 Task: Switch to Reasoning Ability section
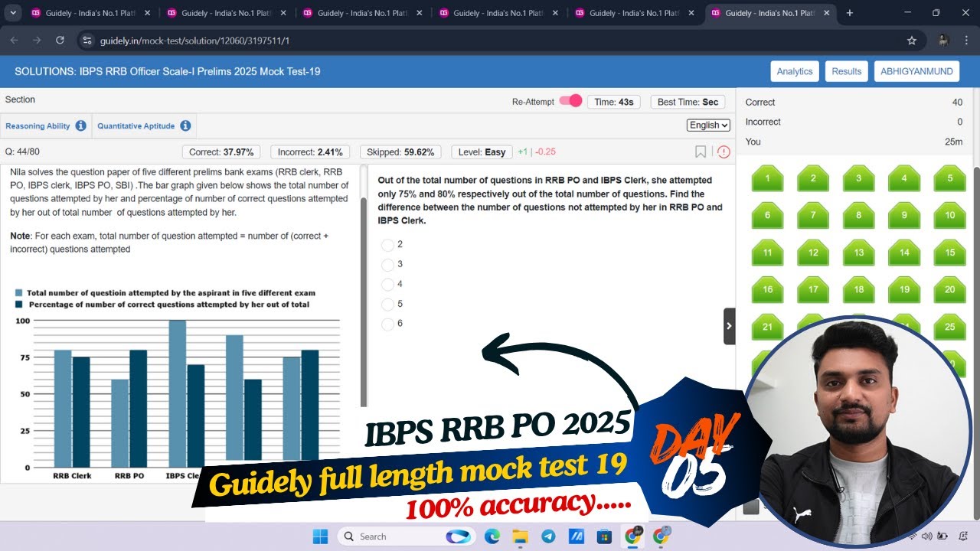click(38, 126)
